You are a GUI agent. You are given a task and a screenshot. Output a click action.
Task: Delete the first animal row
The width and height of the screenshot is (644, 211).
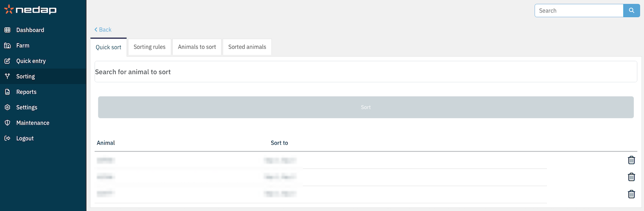631,160
